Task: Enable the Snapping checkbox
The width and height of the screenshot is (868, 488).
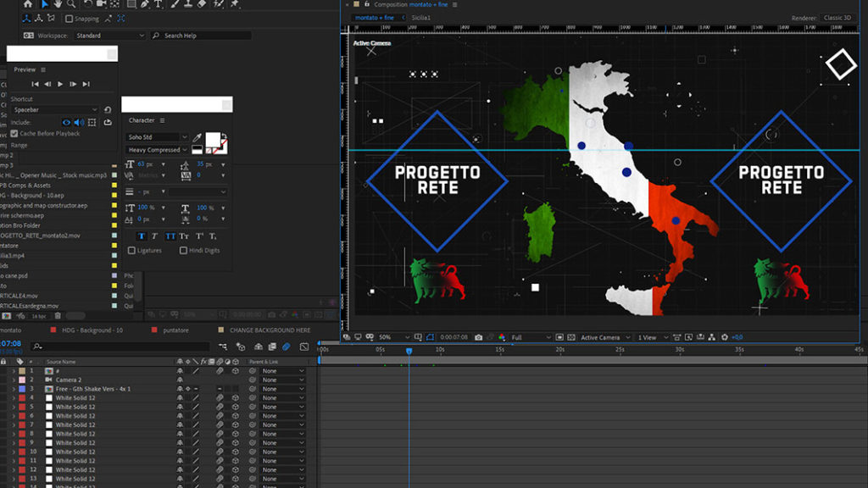Action: pos(70,19)
